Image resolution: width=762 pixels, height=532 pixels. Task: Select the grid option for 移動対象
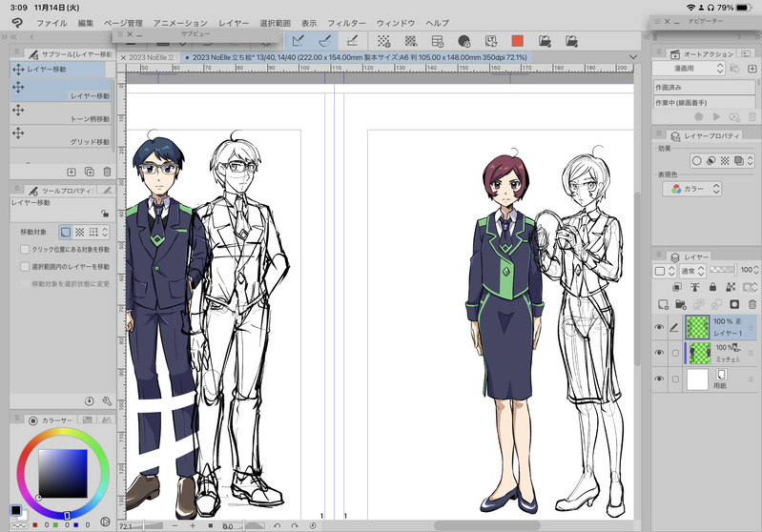tap(93, 232)
